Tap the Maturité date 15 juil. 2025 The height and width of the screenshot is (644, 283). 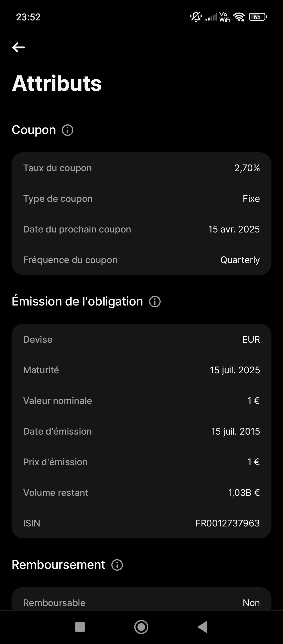pyautogui.click(x=235, y=370)
